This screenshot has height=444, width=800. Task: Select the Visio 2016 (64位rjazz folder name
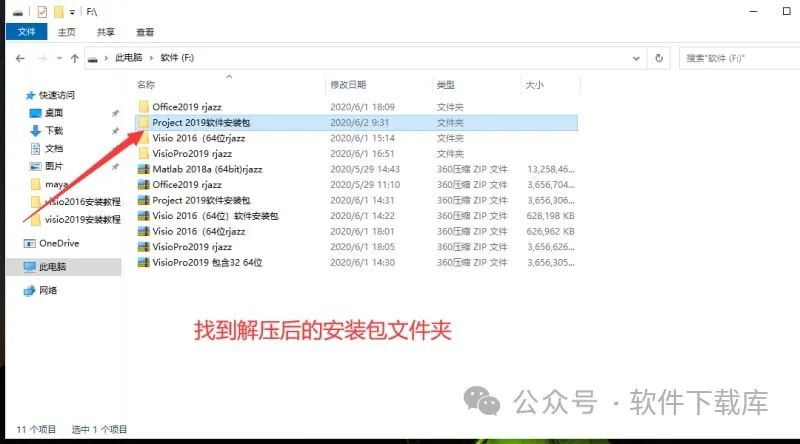click(198, 138)
